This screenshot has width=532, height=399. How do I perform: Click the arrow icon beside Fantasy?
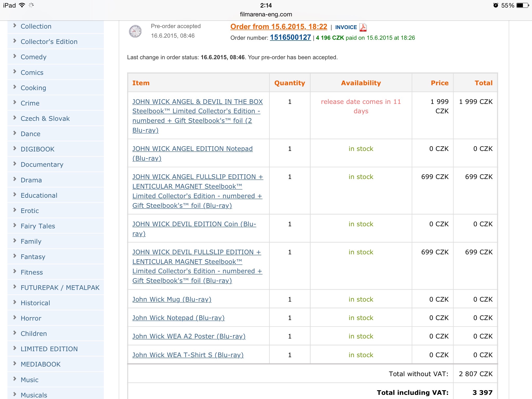pos(15,256)
